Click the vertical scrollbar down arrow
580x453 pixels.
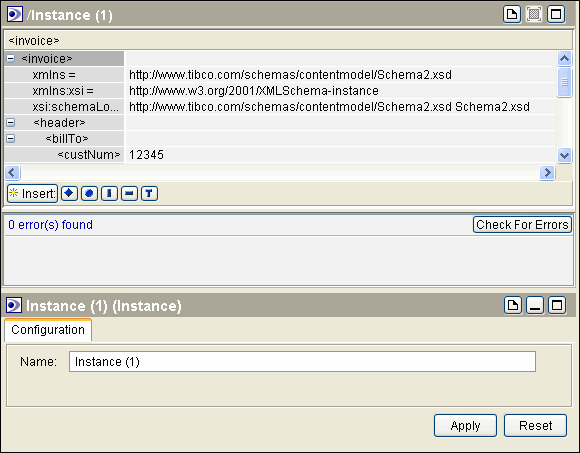564,155
